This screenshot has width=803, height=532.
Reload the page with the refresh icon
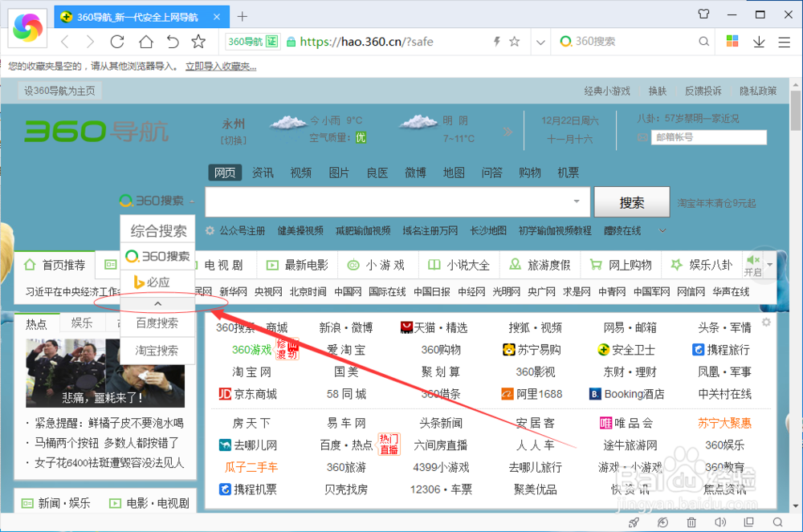[117, 43]
